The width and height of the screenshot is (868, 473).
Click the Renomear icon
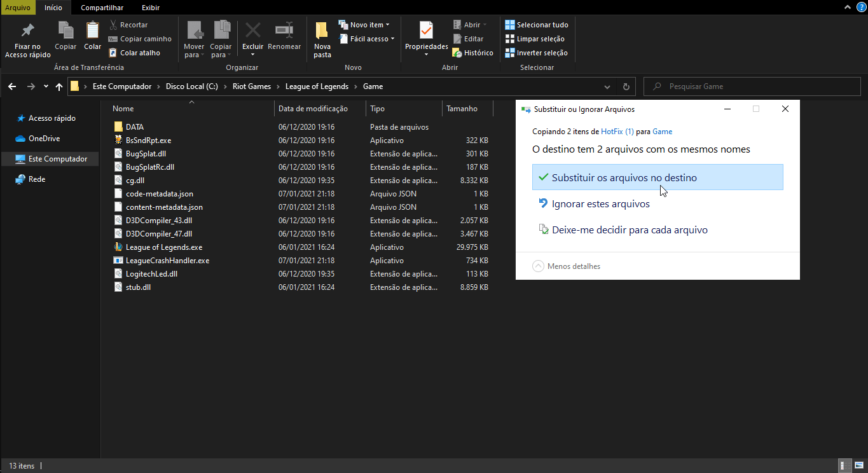point(284,36)
